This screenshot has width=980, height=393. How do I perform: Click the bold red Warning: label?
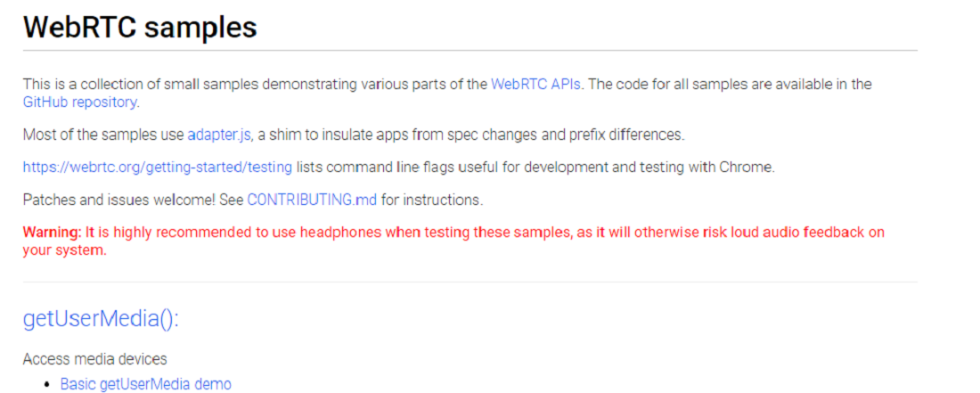click(x=53, y=233)
